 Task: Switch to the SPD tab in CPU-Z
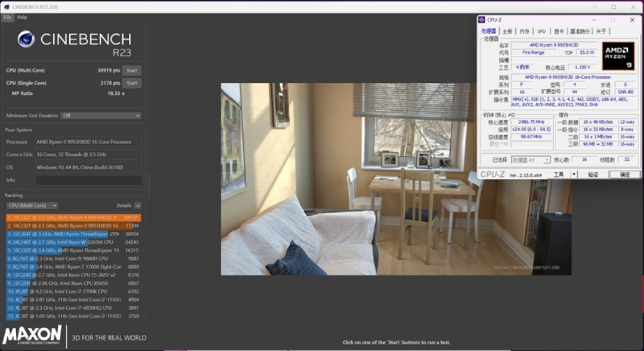pyautogui.click(x=541, y=31)
